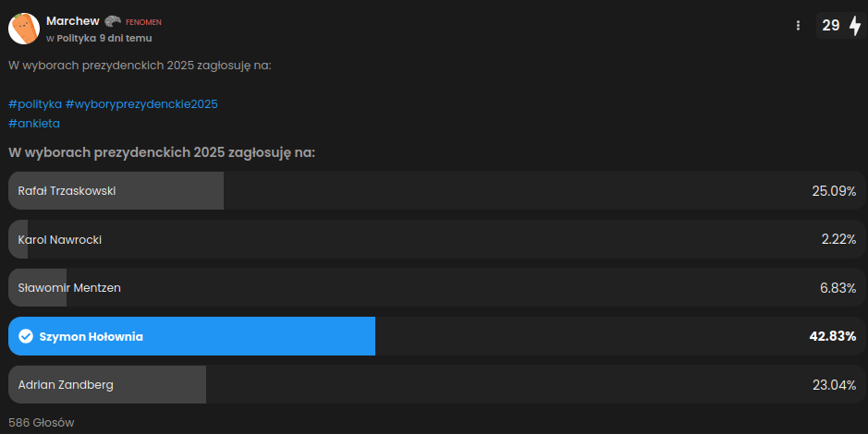Select Karol Nawrocki poll option
Screen dimensions: 868x434
pyautogui.click(x=433, y=239)
